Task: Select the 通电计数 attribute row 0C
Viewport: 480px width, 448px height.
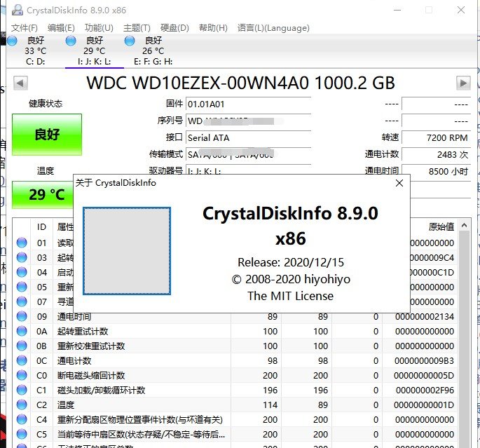Action: click(235, 360)
